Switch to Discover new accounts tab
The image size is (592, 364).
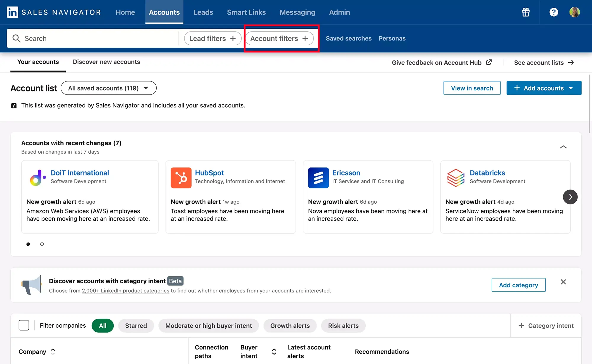pyautogui.click(x=106, y=62)
